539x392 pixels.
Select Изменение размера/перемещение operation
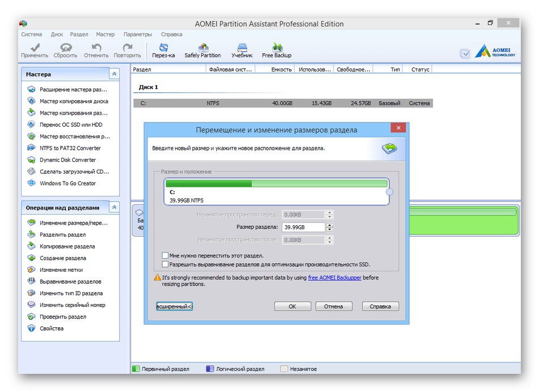pos(69,222)
